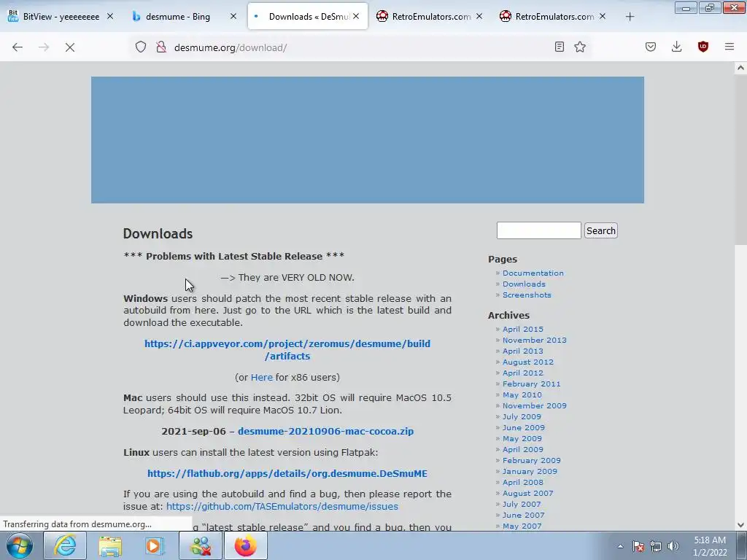
Task: Click the taskbar clock showing 5:18 AM
Action: (x=710, y=546)
